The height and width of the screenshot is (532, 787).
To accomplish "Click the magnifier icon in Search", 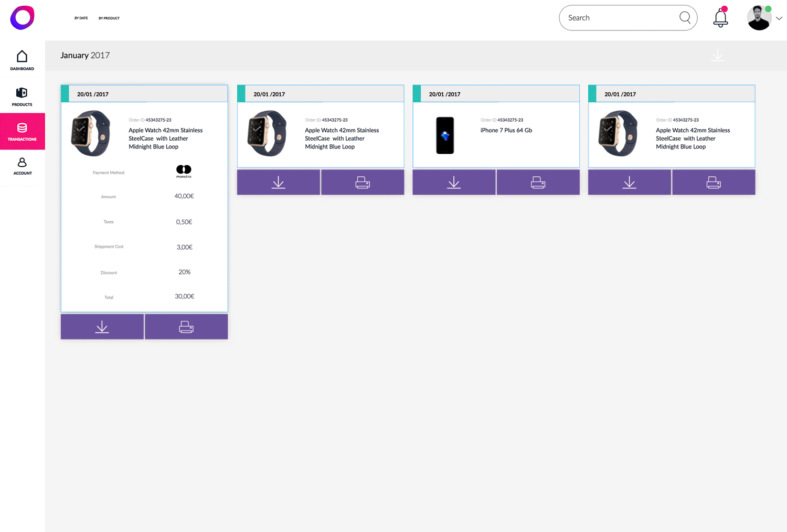I will (x=685, y=17).
